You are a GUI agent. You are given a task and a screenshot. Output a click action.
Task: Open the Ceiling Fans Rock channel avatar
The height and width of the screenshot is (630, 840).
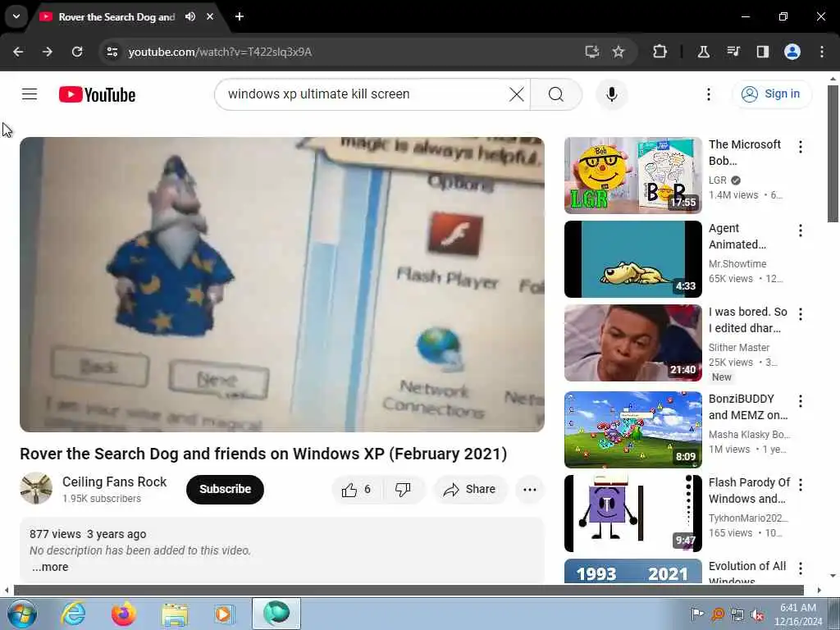point(36,488)
